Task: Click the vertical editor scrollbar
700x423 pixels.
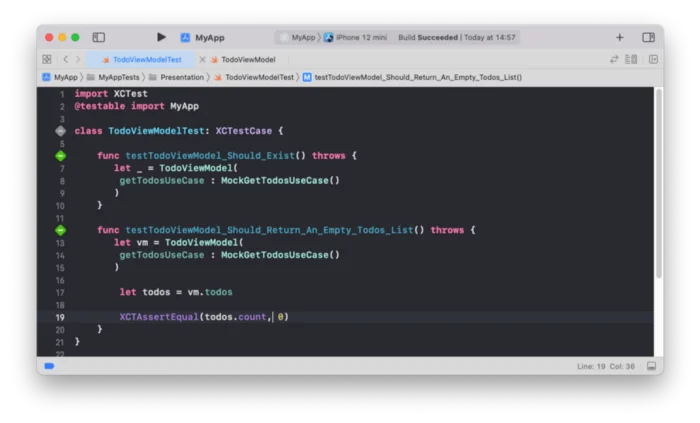Action: pyautogui.click(x=658, y=183)
